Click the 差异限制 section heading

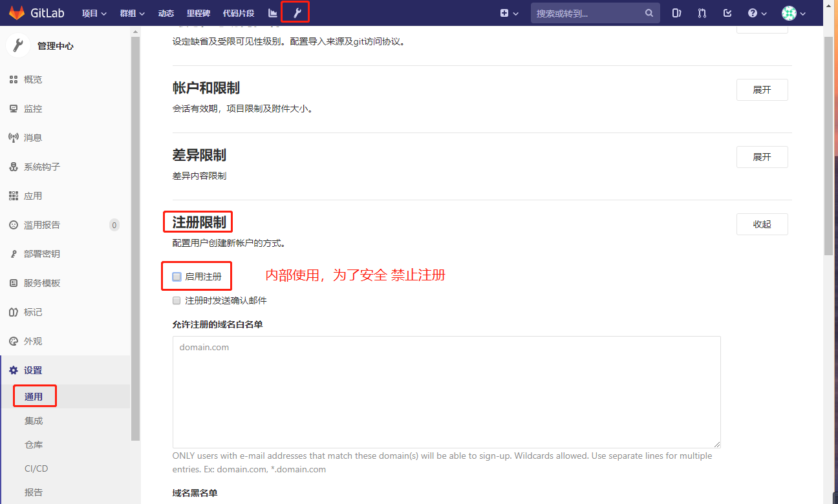(x=199, y=155)
